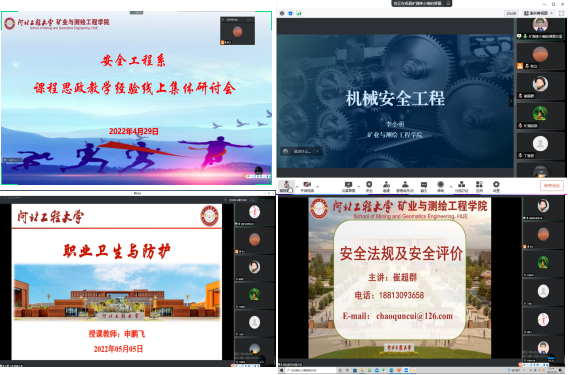Open the chat window
Image resolution: width=568 pixels, height=375 pixels.
[423, 186]
